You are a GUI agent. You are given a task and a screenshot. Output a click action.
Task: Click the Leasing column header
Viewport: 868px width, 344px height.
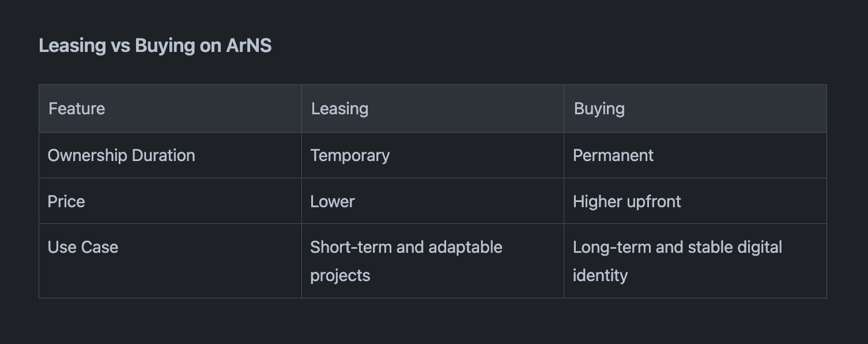pyautogui.click(x=339, y=109)
